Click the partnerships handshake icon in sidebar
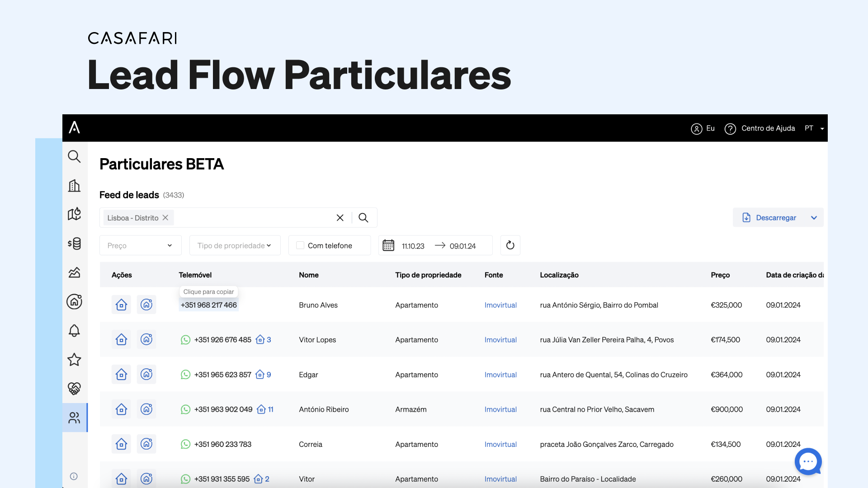 [75, 388]
